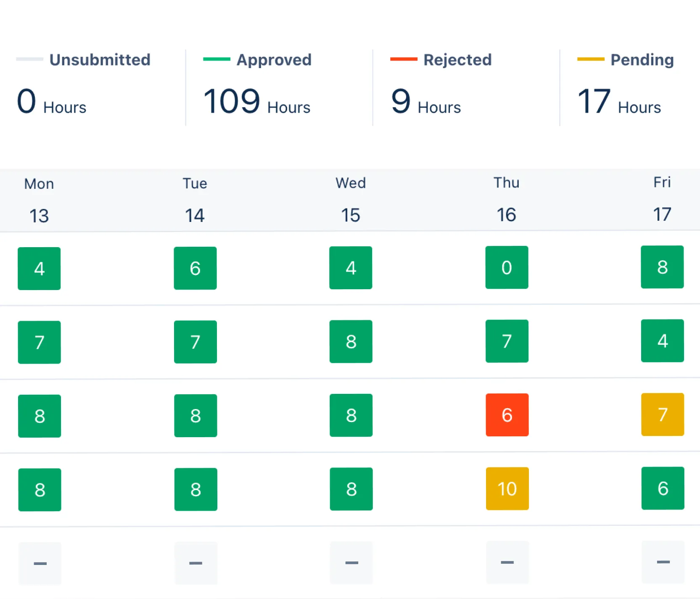Click Wednesday's 8-hour entry in third row
Image resolution: width=700 pixels, height=599 pixels.
pyautogui.click(x=351, y=415)
